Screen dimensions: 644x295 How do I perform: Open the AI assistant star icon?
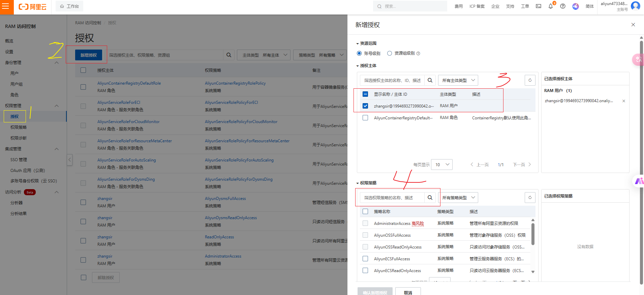[x=576, y=6]
